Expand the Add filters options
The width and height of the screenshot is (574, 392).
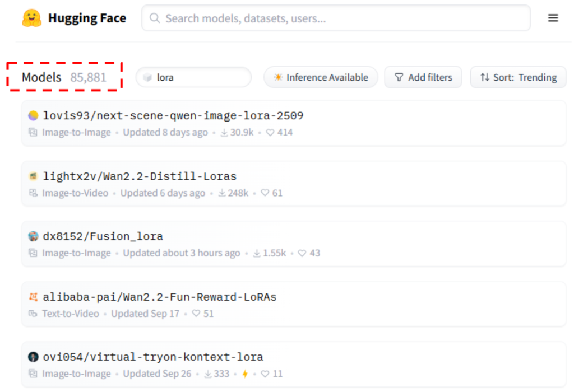[x=423, y=77]
